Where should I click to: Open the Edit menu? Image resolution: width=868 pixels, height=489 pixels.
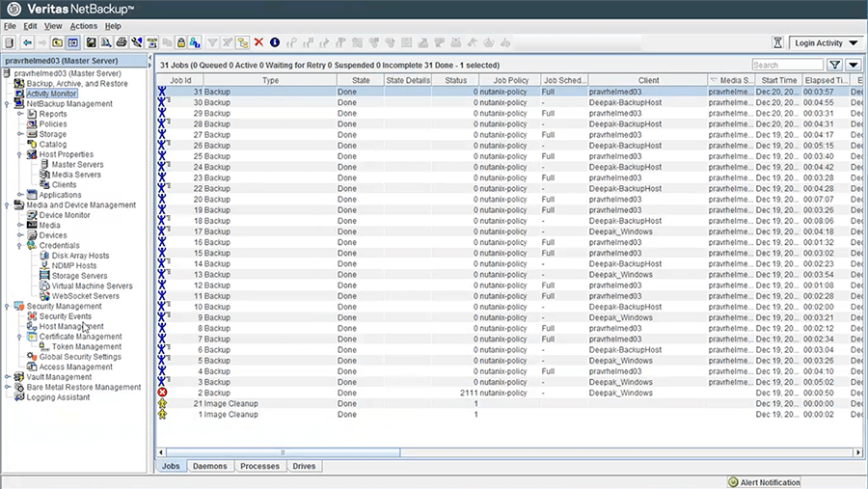tap(30, 26)
